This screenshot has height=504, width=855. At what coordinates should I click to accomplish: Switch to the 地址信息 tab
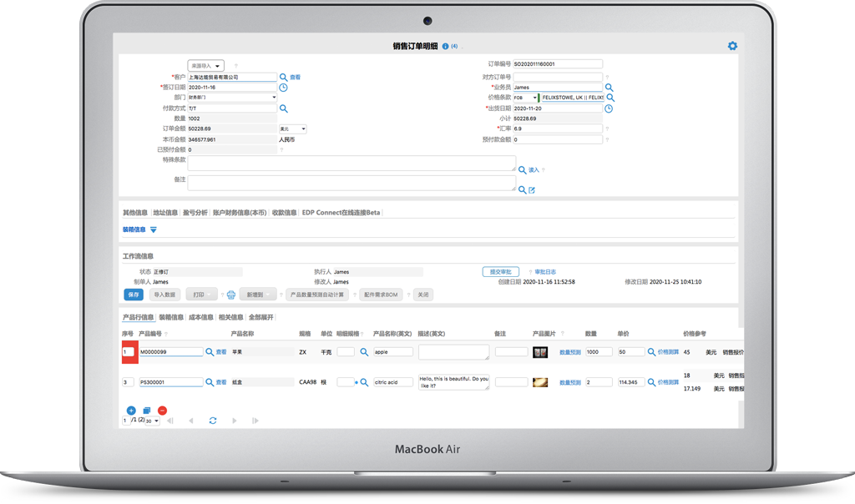[x=165, y=213]
